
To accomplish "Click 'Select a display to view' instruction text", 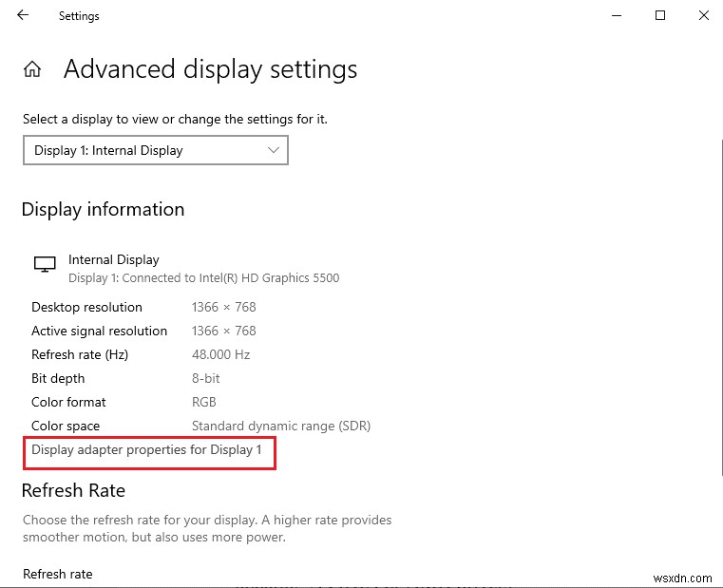I will (175, 120).
